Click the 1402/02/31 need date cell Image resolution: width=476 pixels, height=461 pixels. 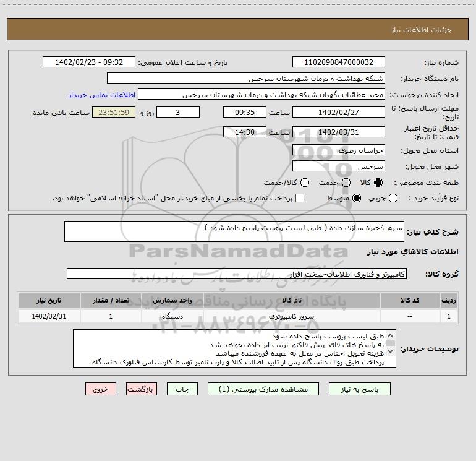(x=49, y=316)
